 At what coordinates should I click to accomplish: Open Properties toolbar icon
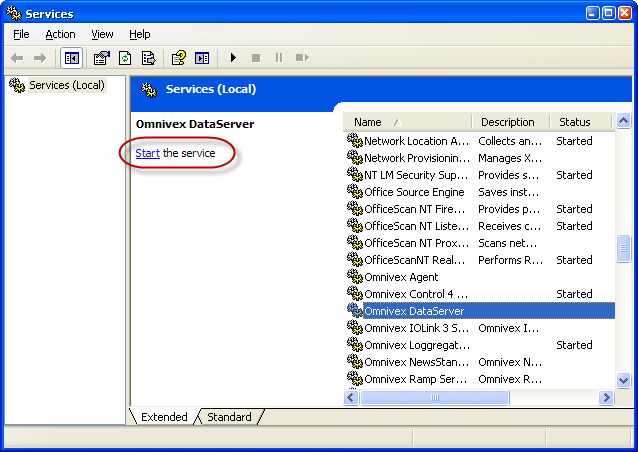click(x=102, y=58)
